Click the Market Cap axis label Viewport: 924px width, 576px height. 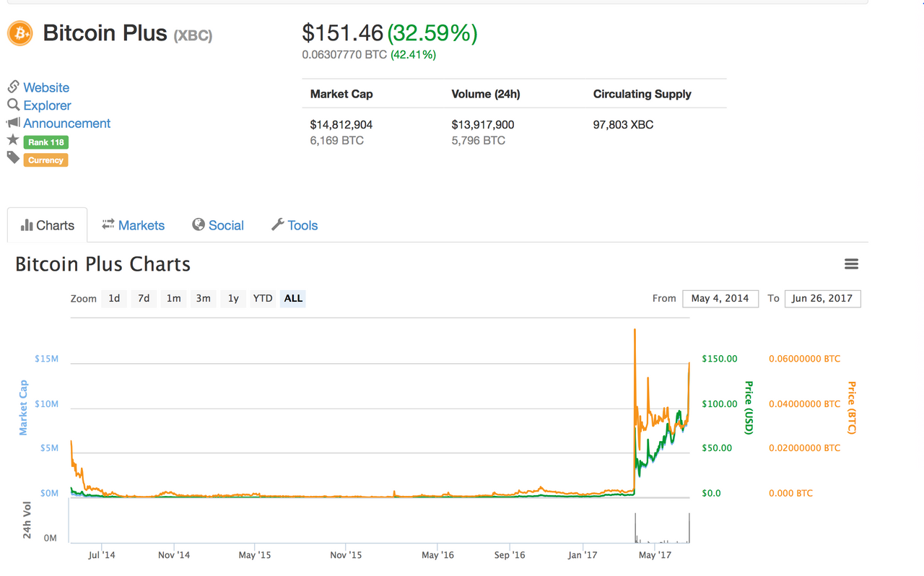point(23,408)
